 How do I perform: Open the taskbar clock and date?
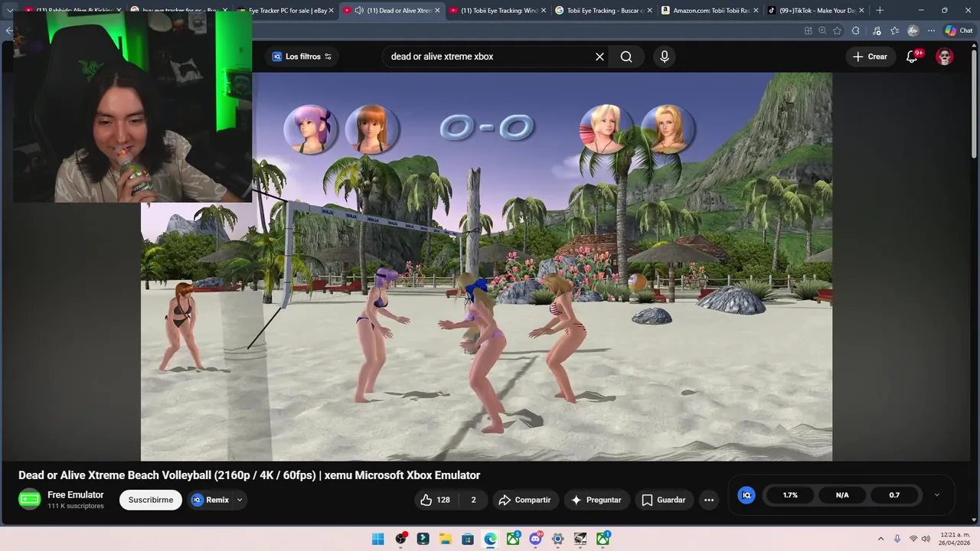(955, 539)
